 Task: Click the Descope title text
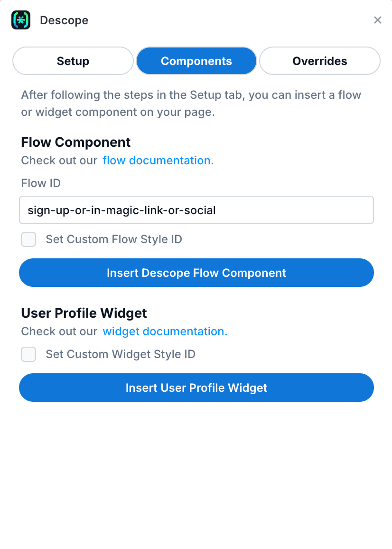(x=64, y=20)
